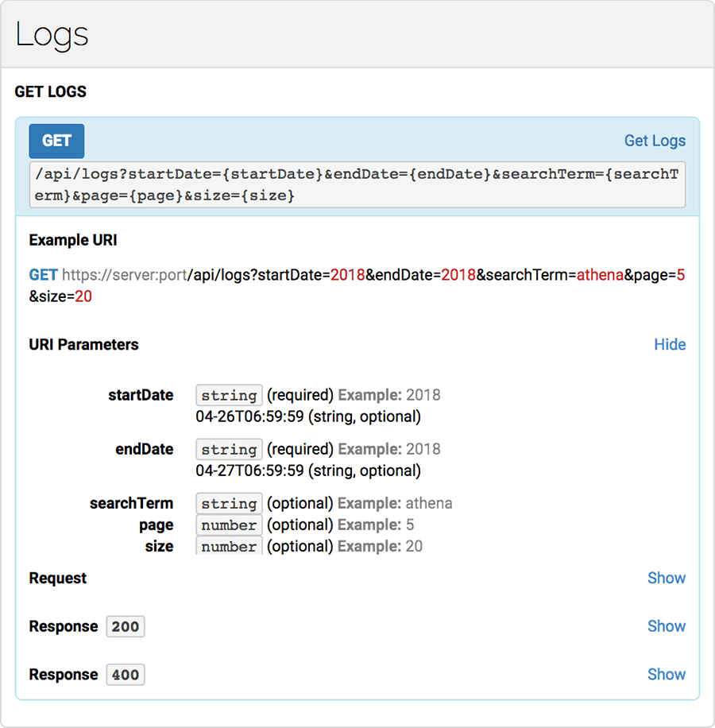The height and width of the screenshot is (728, 715).
Task: Click the https://server:port text in Example URI
Action: click(124, 275)
